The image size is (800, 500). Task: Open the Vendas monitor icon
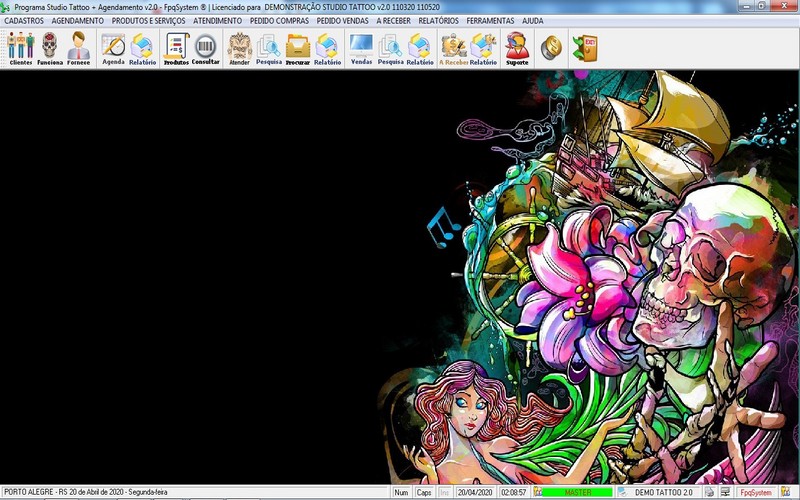pos(361,47)
